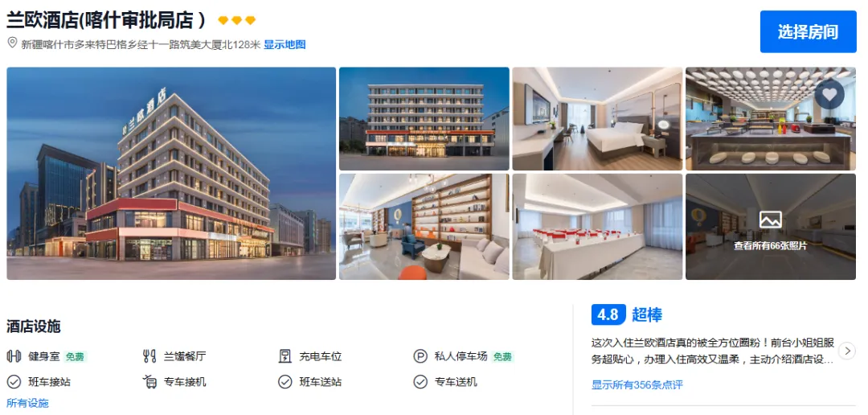Image resolution: width=868 pixels, height=415 pixels.
Task: Click the photo gallery icon on last thumbnail
Action: pyautogui.click(x=771, y=220)
